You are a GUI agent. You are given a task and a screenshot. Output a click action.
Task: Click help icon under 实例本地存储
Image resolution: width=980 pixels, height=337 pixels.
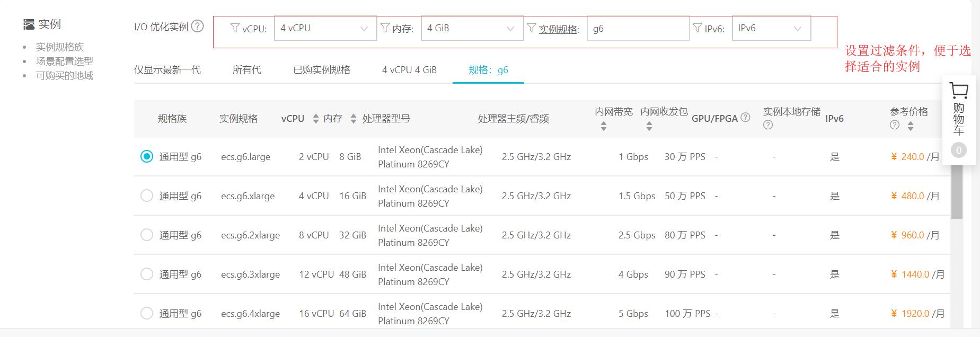point(768,125)
